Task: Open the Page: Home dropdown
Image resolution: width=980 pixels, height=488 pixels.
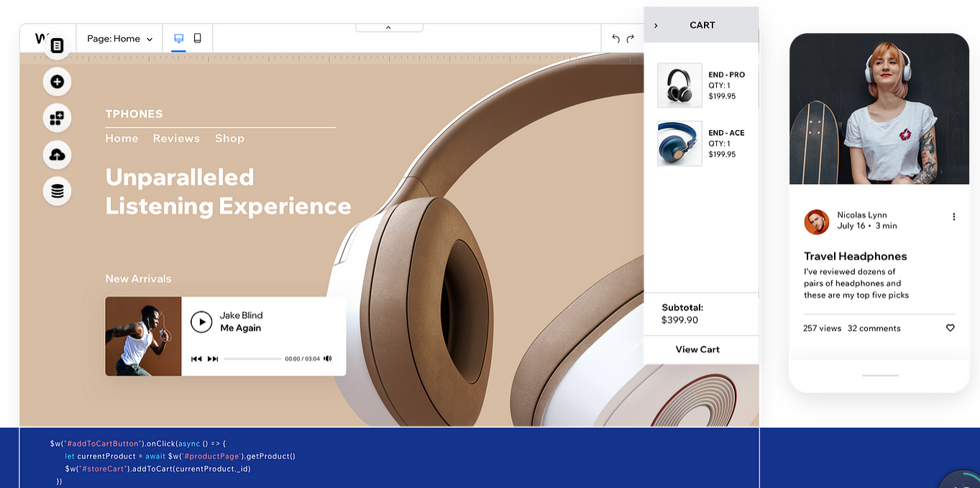Action: tap(119, 39)
